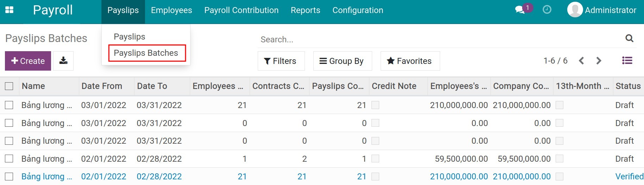Switch to list view icon

[x=627, y=61]
